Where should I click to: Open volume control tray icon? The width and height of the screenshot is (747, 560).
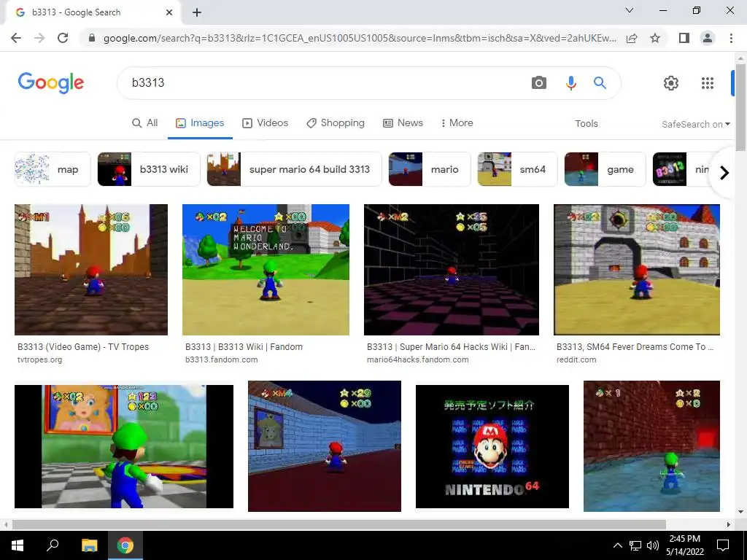click(653, 545)
